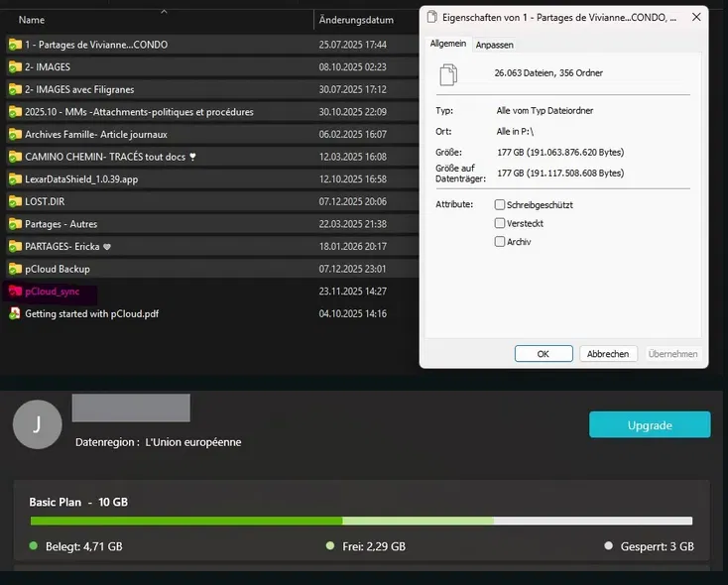This screenshot has width=728, height=585.
Task: Toggle the Schreibgeschützt checkbox
Action: coord(500,204)
